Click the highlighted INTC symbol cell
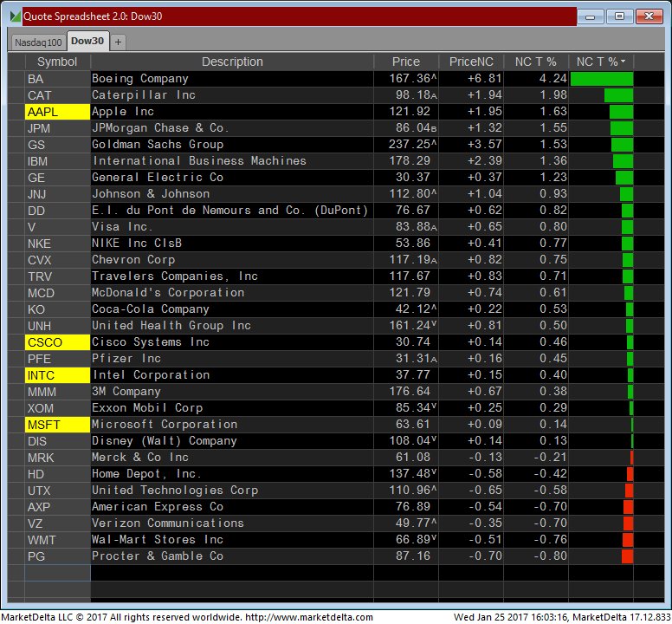 coord(57,375)
